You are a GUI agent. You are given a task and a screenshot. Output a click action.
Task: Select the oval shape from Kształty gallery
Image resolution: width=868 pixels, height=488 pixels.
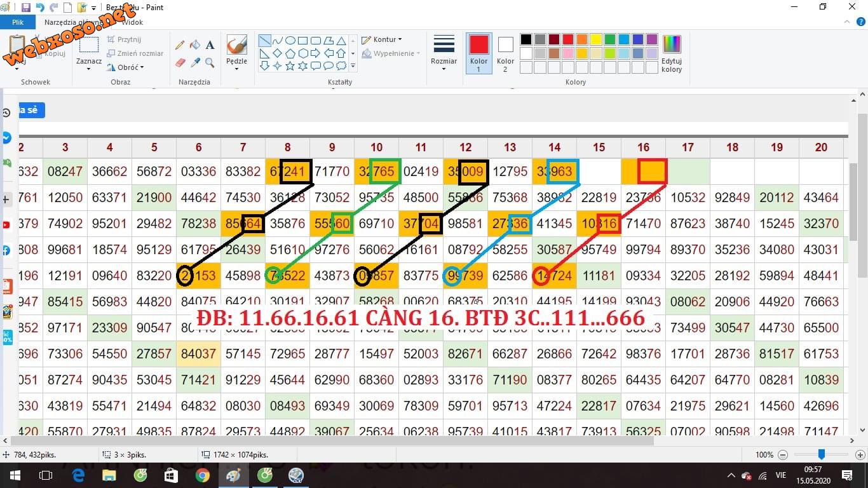(x=290, y=39)
